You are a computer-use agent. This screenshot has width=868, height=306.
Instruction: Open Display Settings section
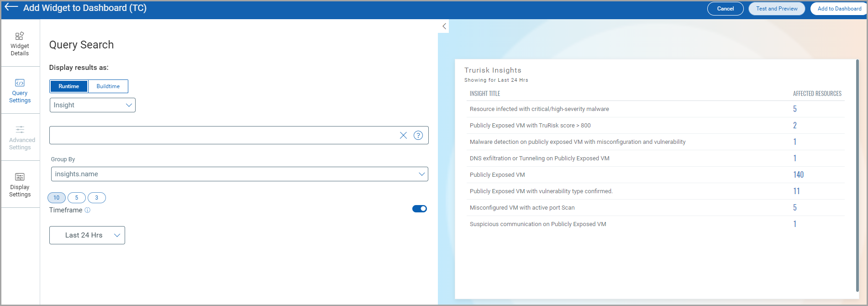(x=20, y=185)
